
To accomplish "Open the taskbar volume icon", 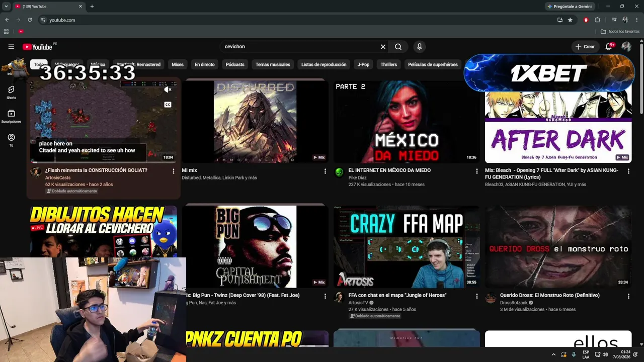I will coord(605,354).
